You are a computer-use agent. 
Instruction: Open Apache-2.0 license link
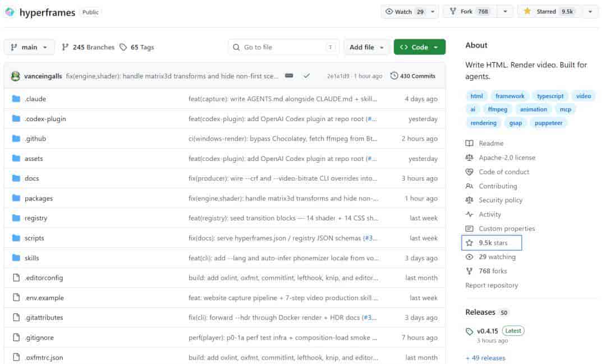[x=507, y=158]
